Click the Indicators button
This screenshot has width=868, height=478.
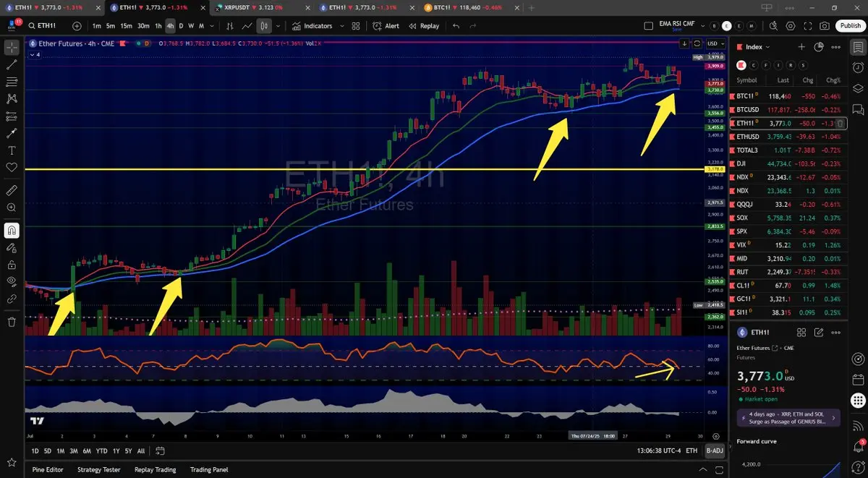312,25
